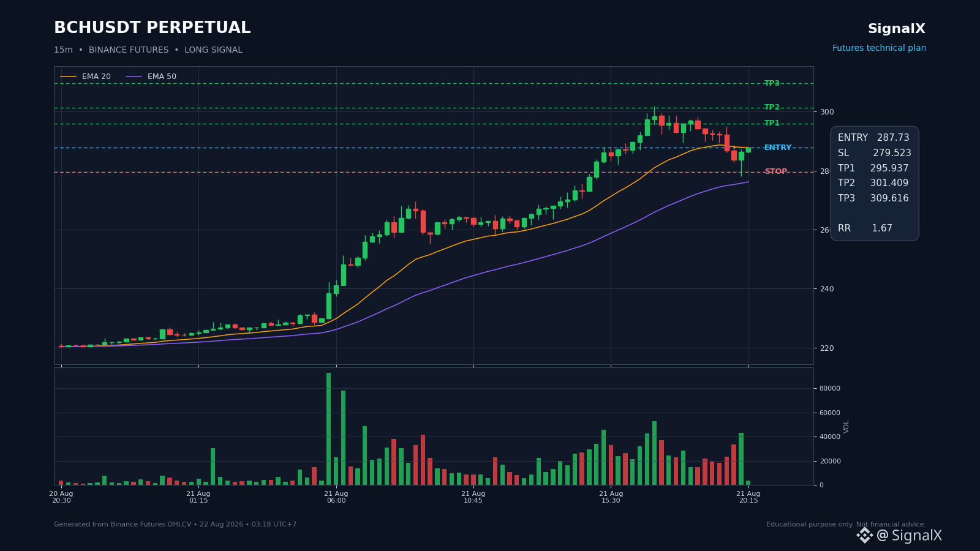This screenshot has height=551, width=980.
Task: Click the TP1 295.937 row in info box
Action: click(873, 168)
